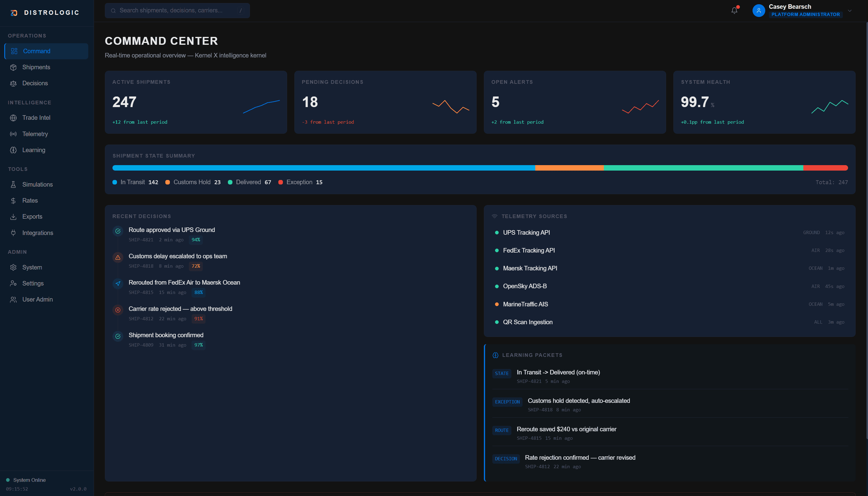Select the System gear icon under Admin
Screen dimensions: 868x496
coord(14,267)
